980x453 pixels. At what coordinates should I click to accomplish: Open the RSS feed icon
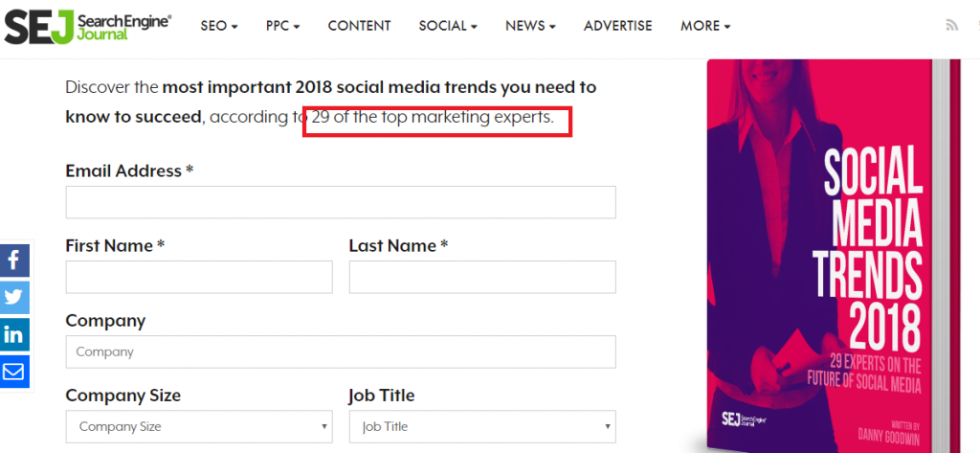tap(952, 25)
